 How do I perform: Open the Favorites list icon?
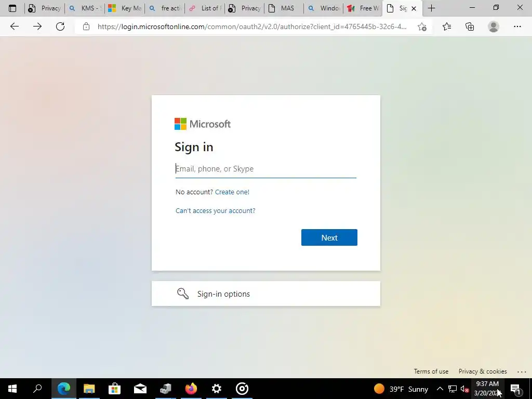click(x=447, y=26)
